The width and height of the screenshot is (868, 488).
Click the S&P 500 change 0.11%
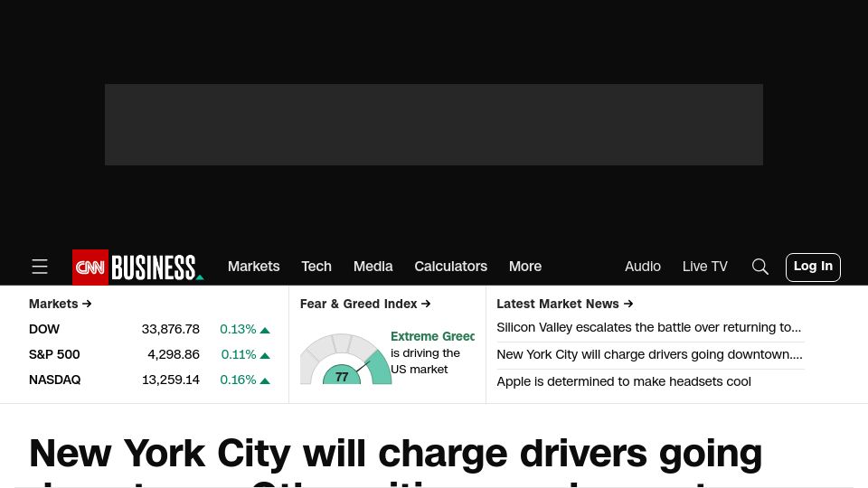(x=239, y=354)
